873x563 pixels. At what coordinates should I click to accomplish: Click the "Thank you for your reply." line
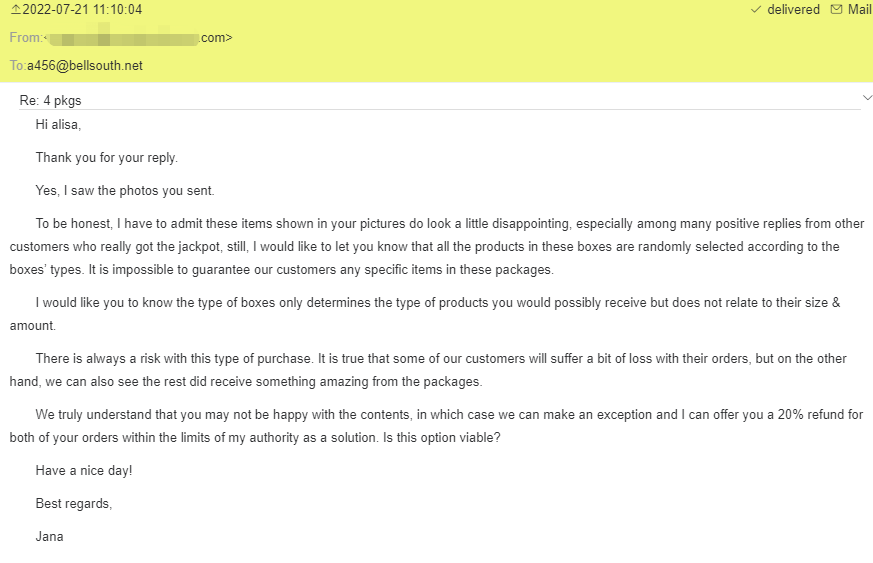[106, 158]
